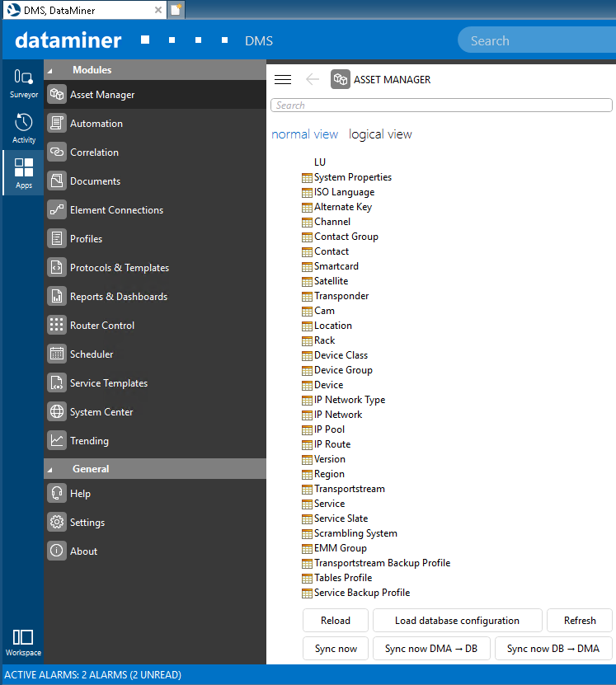Open Trending module entry
This screenshot has width=616, height=685.
coord(155,440)
